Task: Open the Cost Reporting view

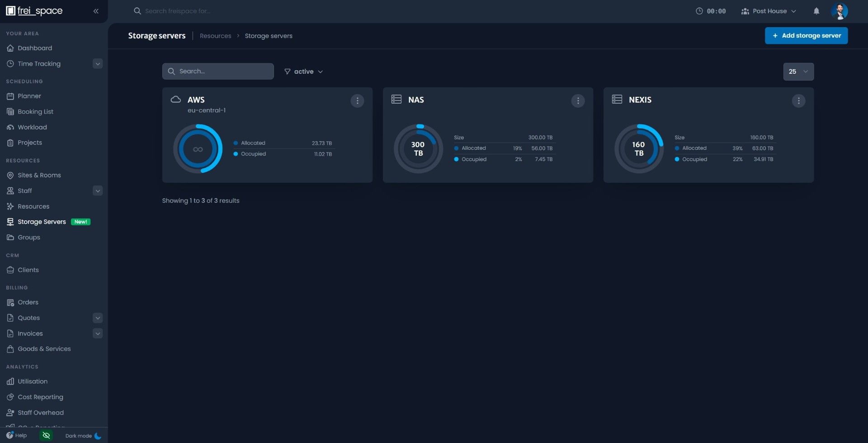Action: pyautogui.click(x=40, y=397)
